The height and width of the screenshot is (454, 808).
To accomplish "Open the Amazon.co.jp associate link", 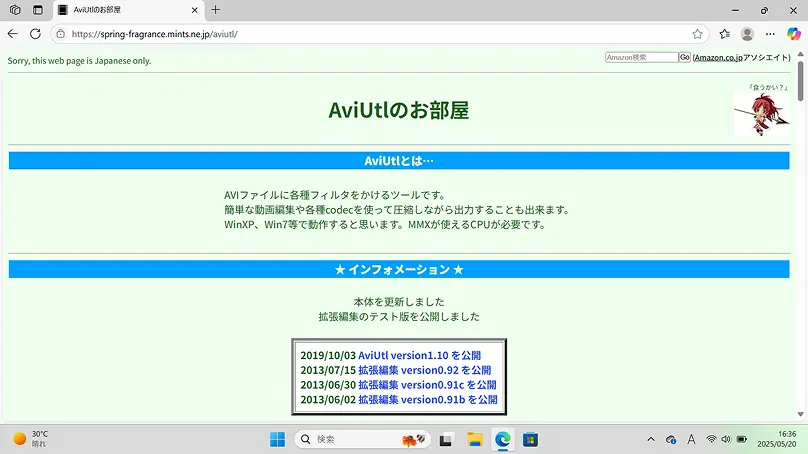I will (x=718, y=58).
